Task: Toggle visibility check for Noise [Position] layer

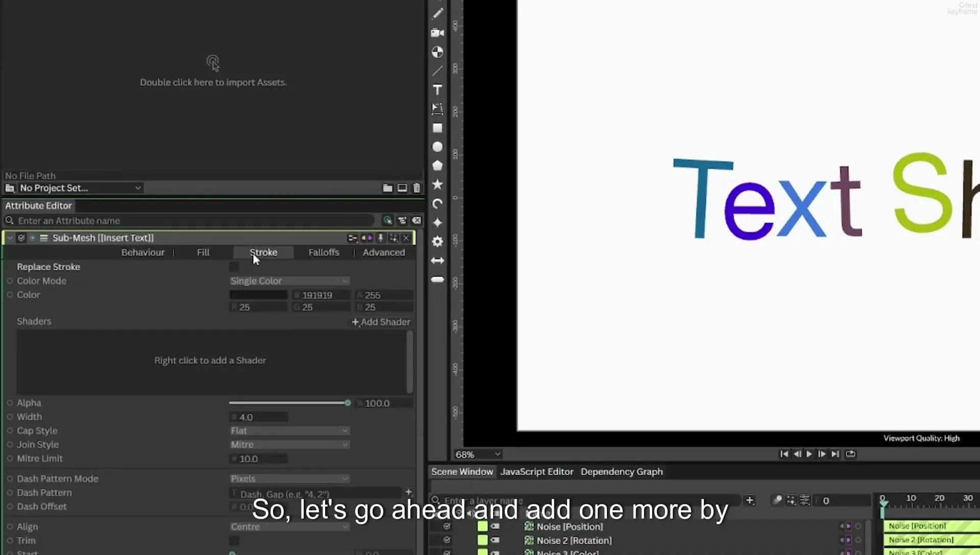Action: tap(447, 526)
